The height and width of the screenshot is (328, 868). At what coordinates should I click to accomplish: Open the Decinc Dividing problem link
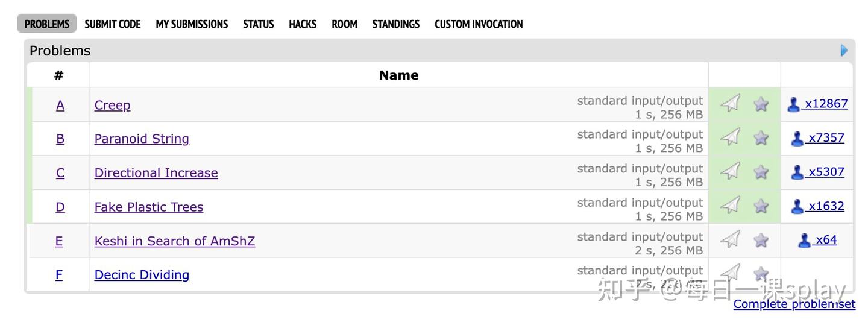click(142, 275)
